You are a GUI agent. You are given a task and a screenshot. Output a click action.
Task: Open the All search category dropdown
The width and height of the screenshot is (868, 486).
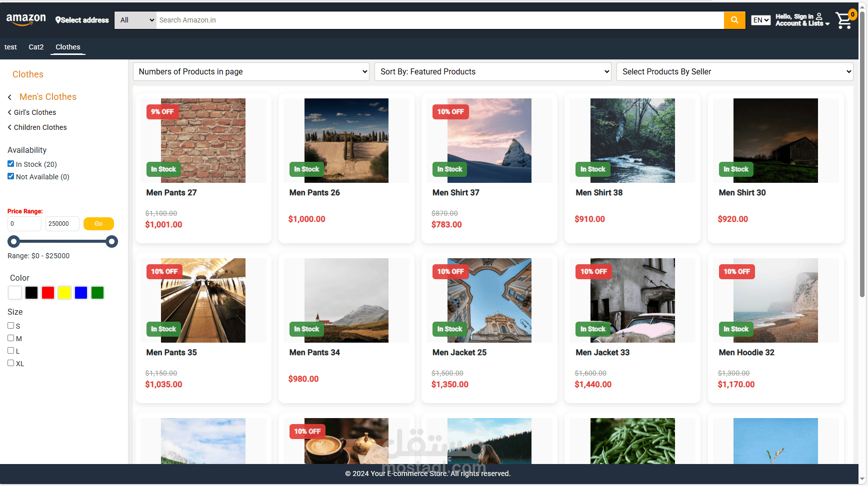click(x=135, y=20)
